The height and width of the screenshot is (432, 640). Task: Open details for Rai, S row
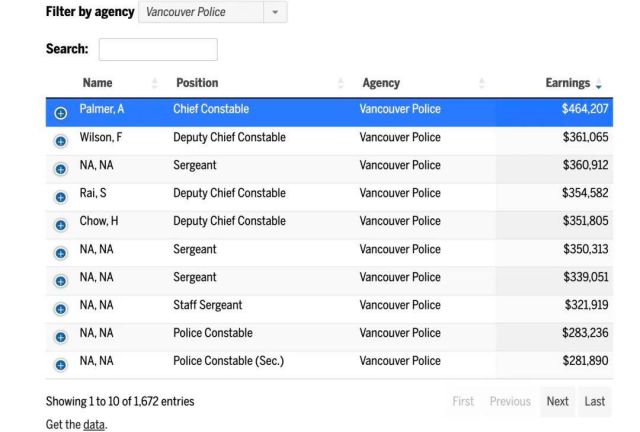point(61,197)
